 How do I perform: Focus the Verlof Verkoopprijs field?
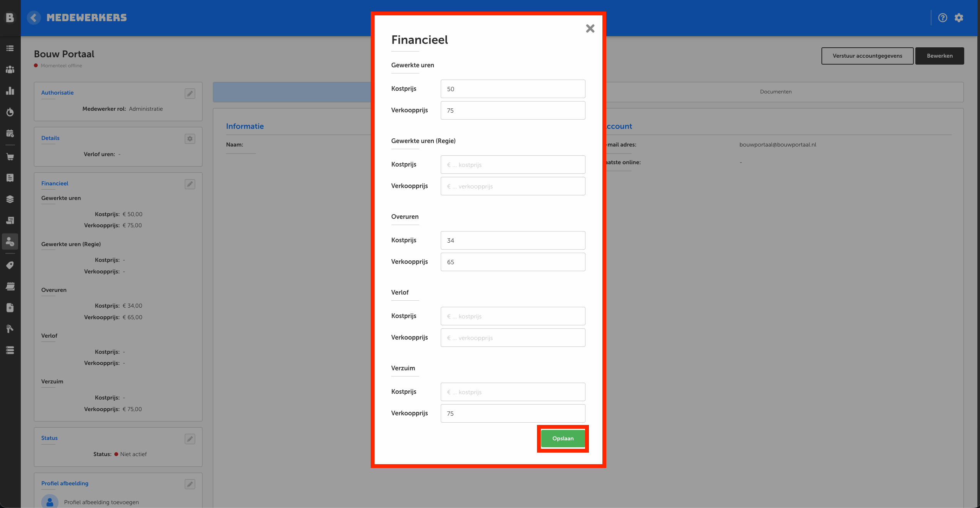[513, 338]
